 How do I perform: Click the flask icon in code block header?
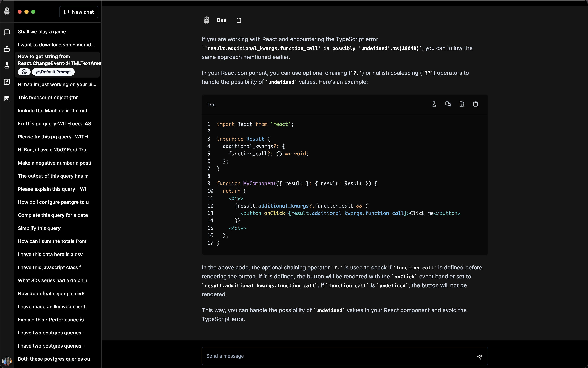tap(434, 104)
